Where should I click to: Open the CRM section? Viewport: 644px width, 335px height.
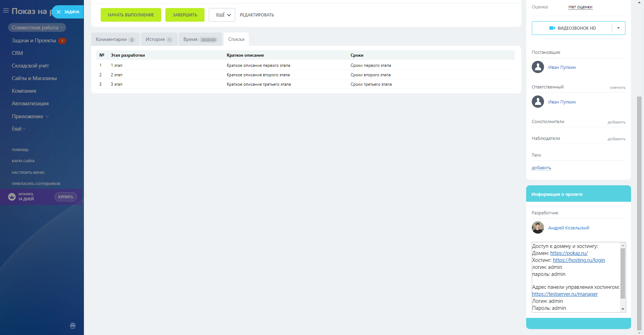point(17,53)
